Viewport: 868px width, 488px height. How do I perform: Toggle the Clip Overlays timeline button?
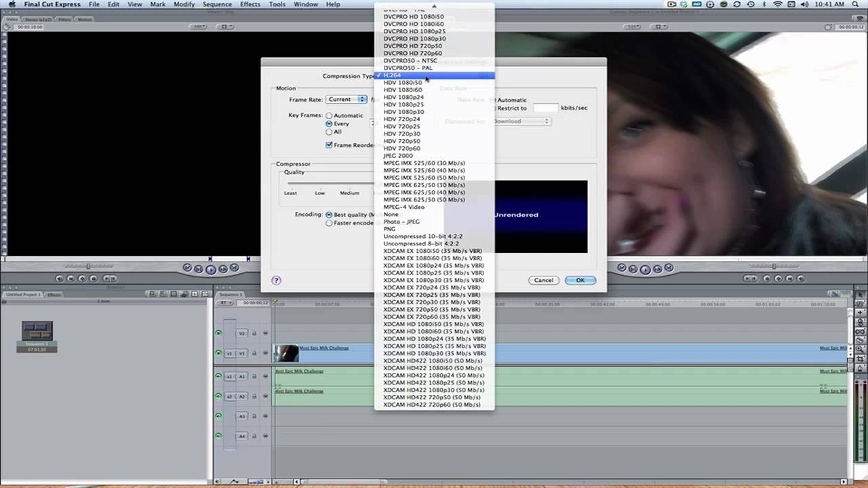[x=235, y=481]
